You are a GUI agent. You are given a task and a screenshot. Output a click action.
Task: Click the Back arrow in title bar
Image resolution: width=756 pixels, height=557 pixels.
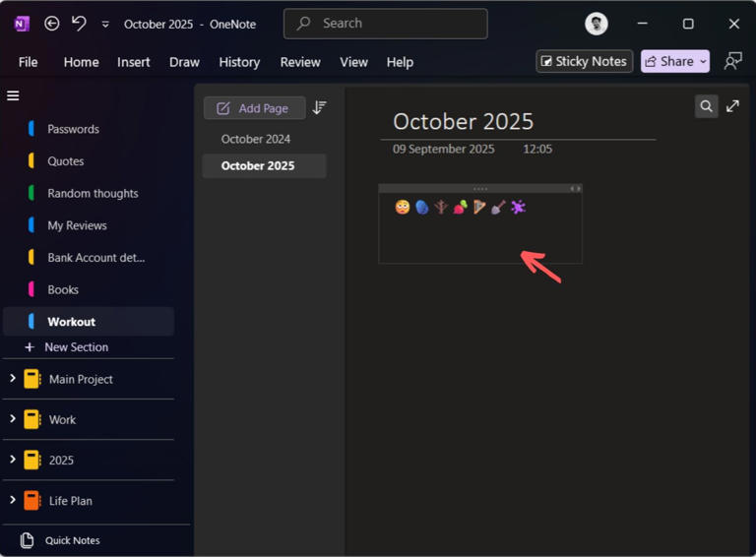52,24
